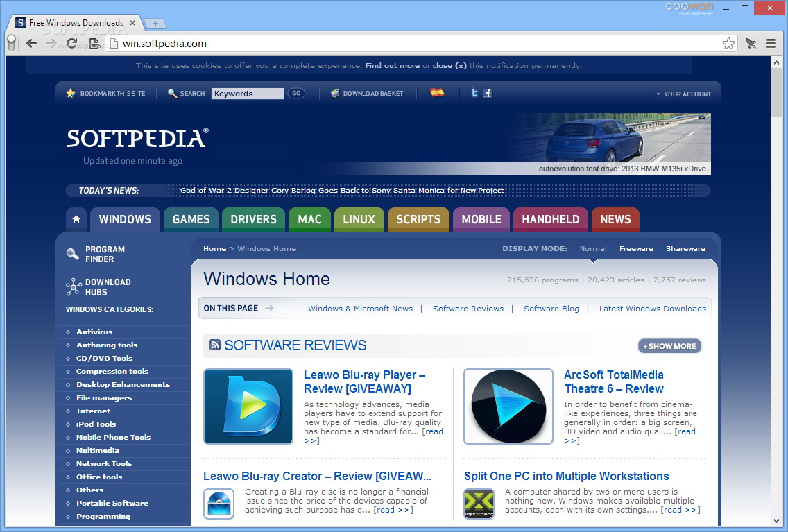Set display mode to Freeware
Viewport: 788px width, 532px height.
[x=636, y=249]
